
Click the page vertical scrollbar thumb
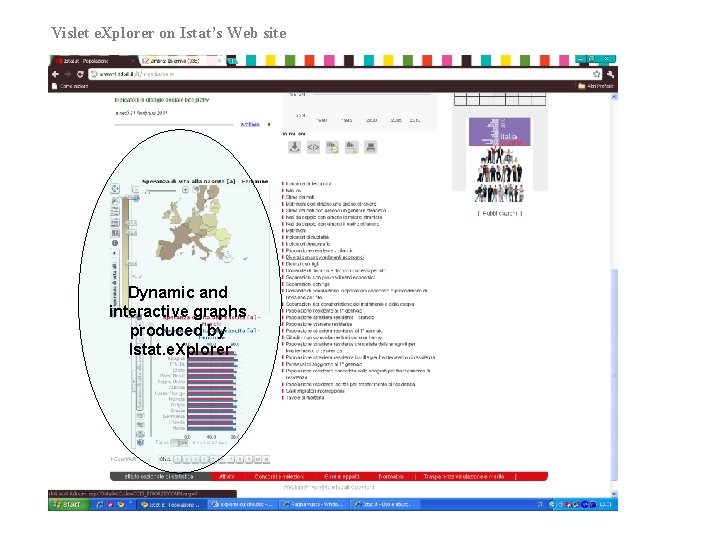pos(614,374)
